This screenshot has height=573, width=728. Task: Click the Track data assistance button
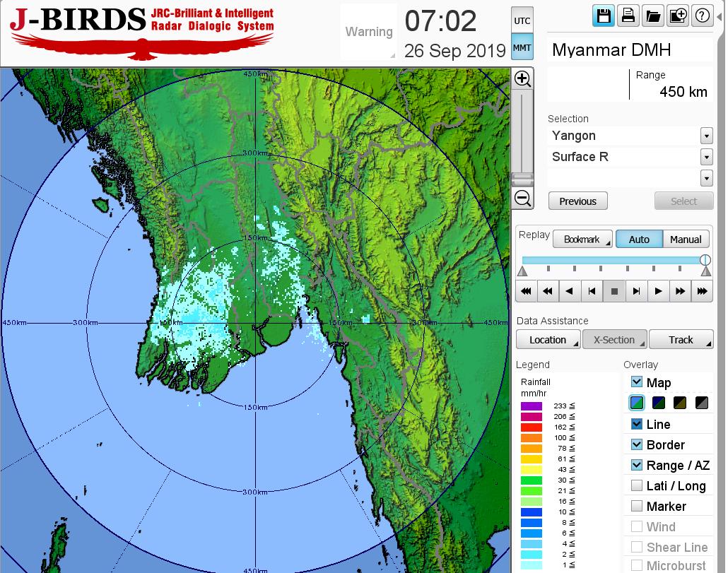pyautogui.click(x=681, y=340)
